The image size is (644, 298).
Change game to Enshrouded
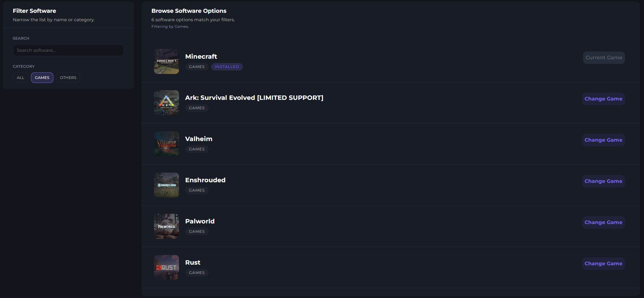[603, 181]
